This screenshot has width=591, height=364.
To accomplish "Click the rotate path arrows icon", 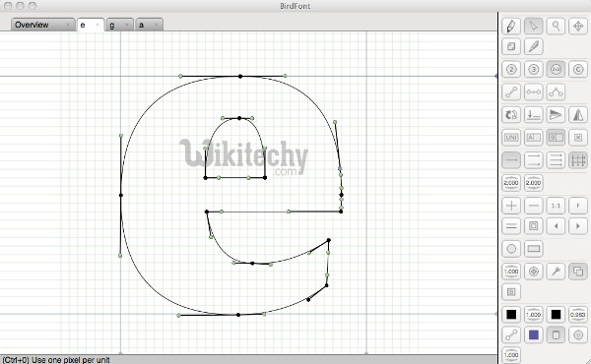I will pos(511,115).
